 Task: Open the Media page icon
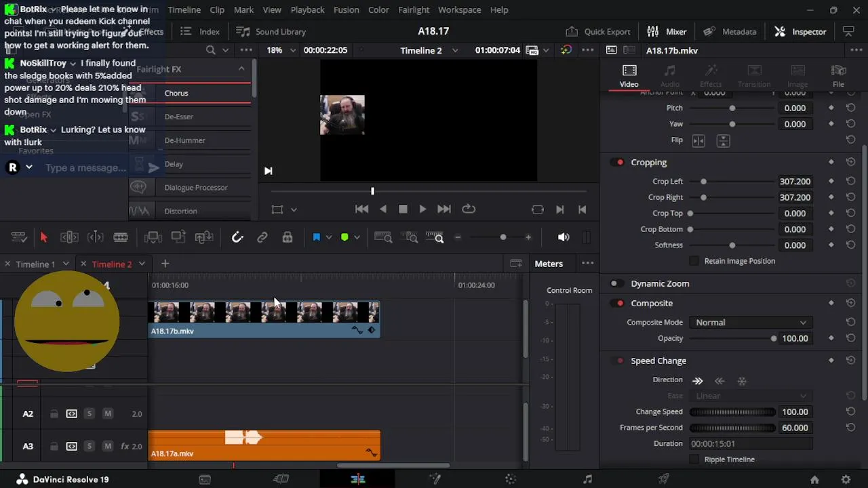(x=205, y=479)
